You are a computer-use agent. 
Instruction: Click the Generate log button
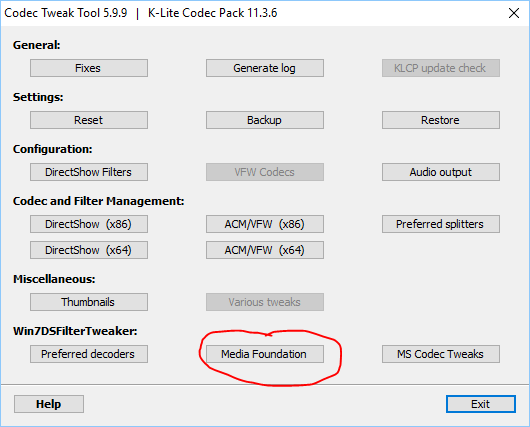(265, 68)
